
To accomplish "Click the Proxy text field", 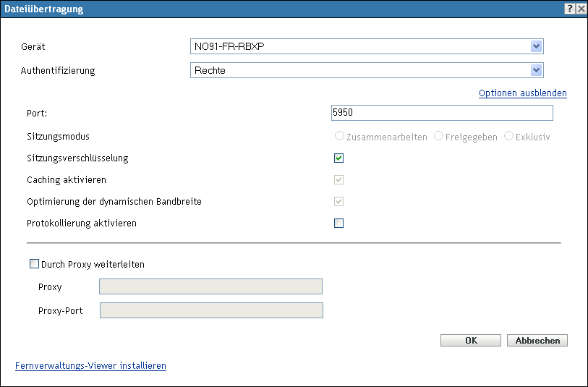I will (x=210, y=286).
